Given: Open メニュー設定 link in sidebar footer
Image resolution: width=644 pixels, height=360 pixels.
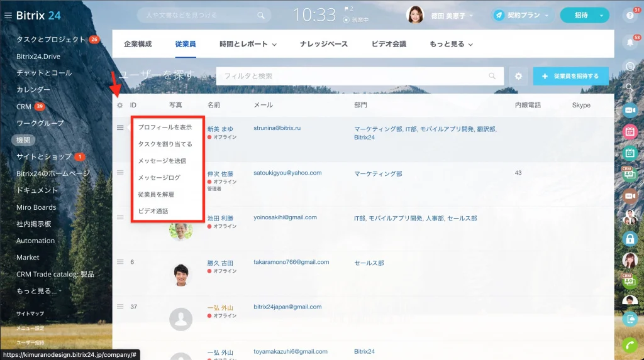Looking at the screenshot, I should [x=30, y=328].
